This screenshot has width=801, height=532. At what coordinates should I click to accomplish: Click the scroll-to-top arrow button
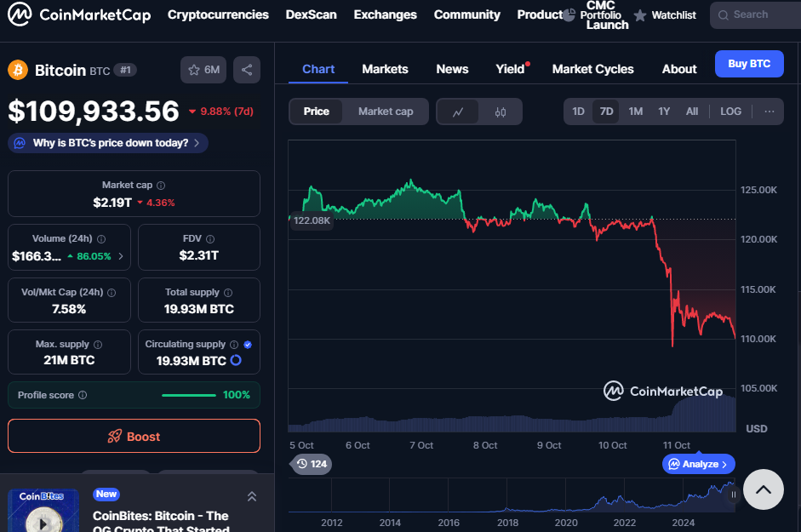click(763, 489)
